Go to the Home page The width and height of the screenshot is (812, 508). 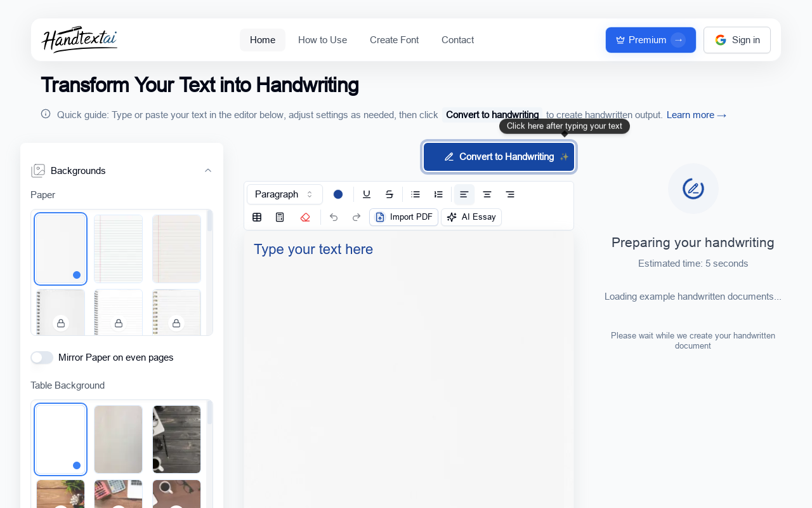(x=263, y=40)
